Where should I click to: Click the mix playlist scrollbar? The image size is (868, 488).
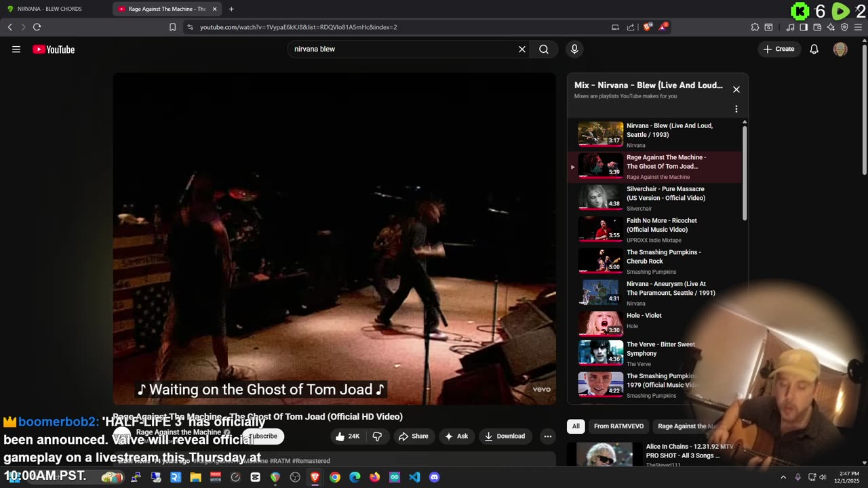[x=745, y=172]
